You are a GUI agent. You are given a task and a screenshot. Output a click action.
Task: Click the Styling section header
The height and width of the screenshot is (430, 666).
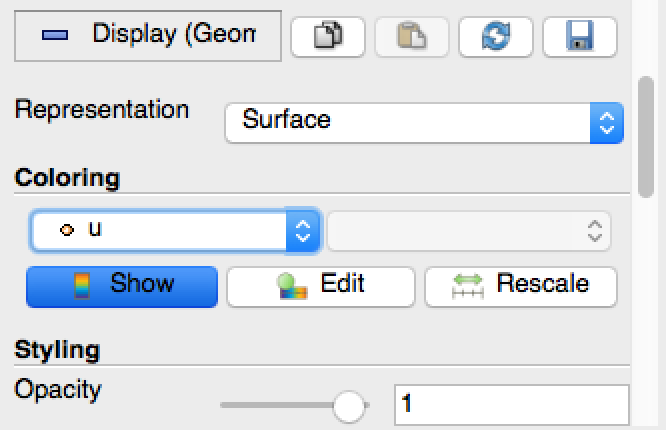pos(57,350)
